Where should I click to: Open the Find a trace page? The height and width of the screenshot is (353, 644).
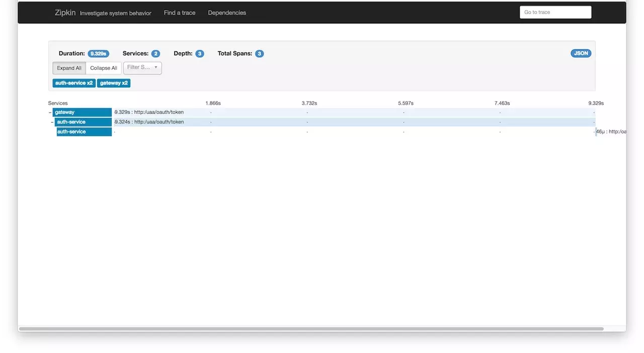(180, 13)
